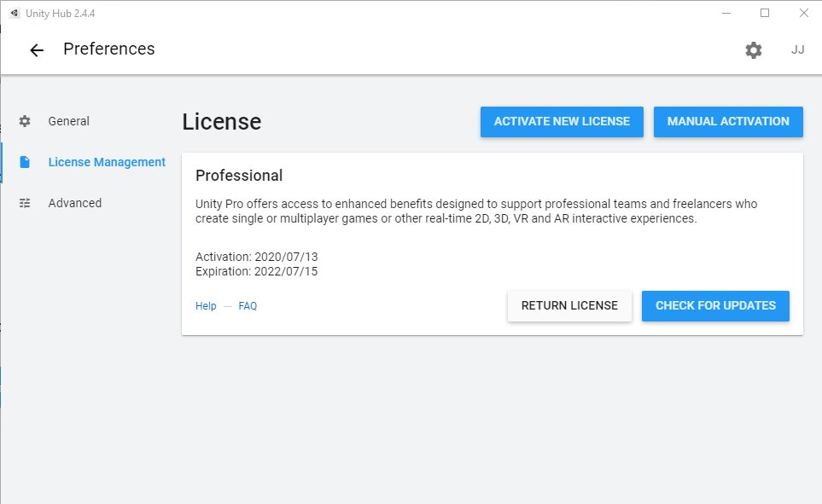Click ACTIVATE NEW LICENSE button
The height and width of the screenshot is (504, 822).
coord(562,122)
